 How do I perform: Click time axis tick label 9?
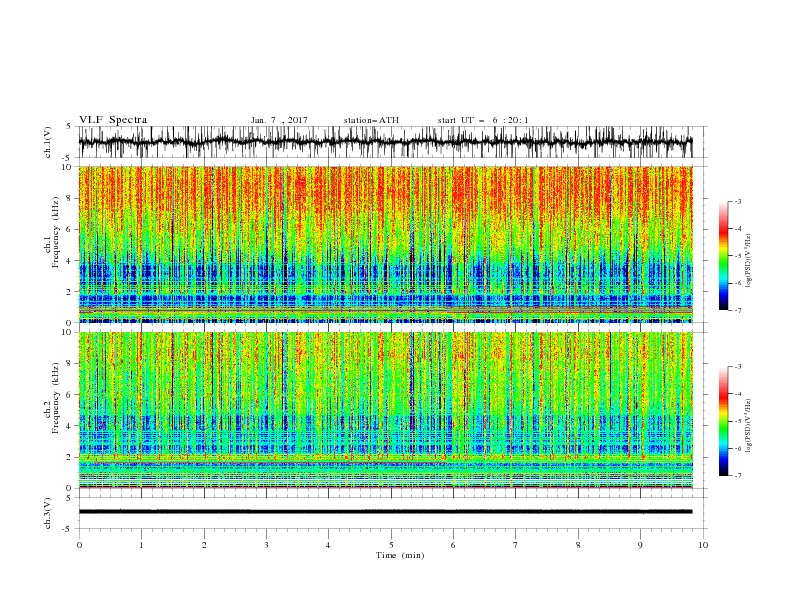[x=640, y=545]
